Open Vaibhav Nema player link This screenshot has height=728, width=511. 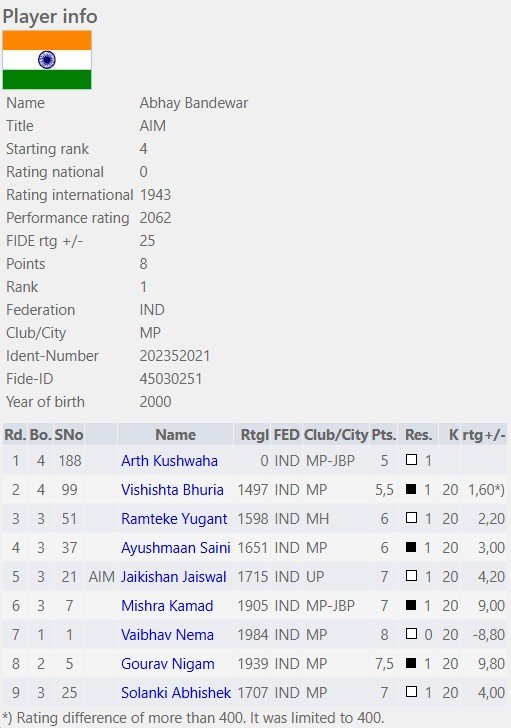tap(168, 635)
